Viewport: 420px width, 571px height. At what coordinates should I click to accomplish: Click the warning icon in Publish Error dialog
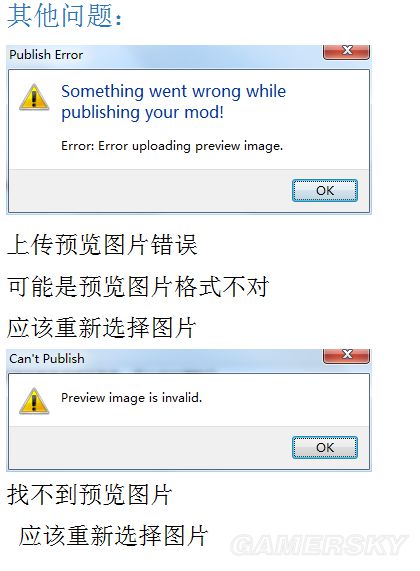pos(34,97)
